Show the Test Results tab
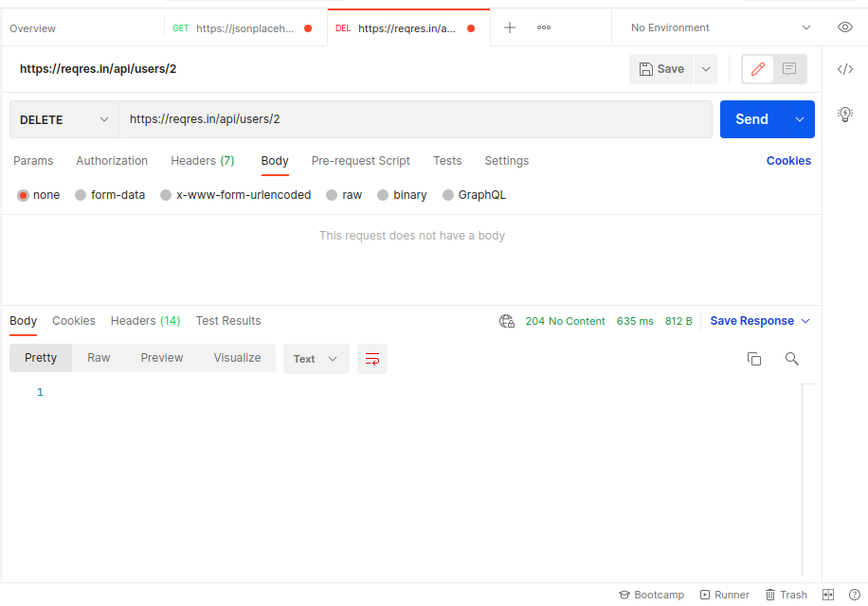Image resolution: width=868 pixels, height=606 pixels. pos(228,321)
